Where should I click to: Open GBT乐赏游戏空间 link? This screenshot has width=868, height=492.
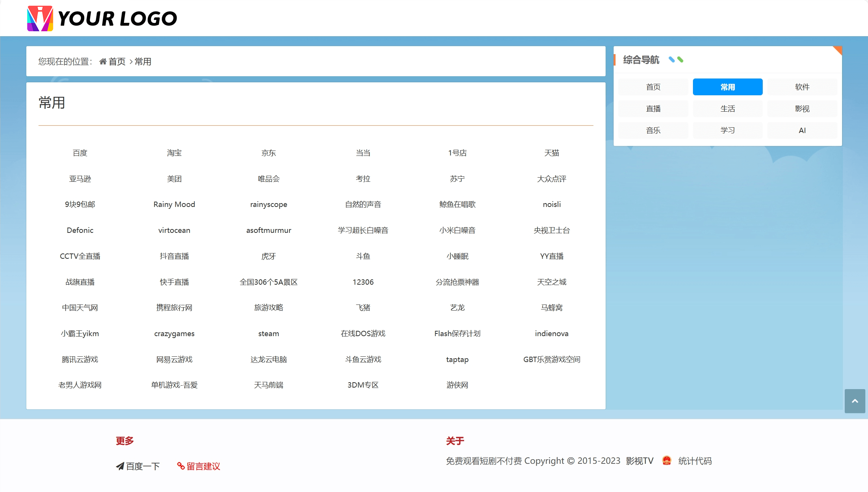(551, 359)
